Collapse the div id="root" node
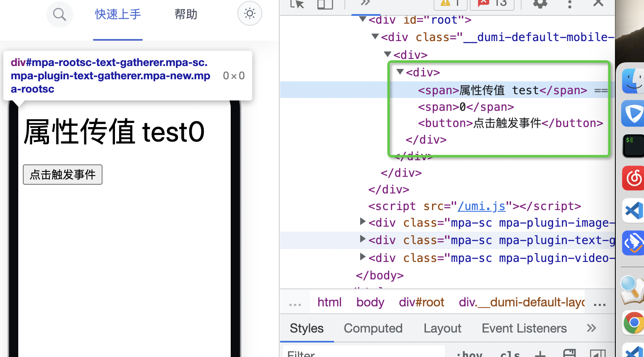The image size is (644, 357). [x=363, y=19]
